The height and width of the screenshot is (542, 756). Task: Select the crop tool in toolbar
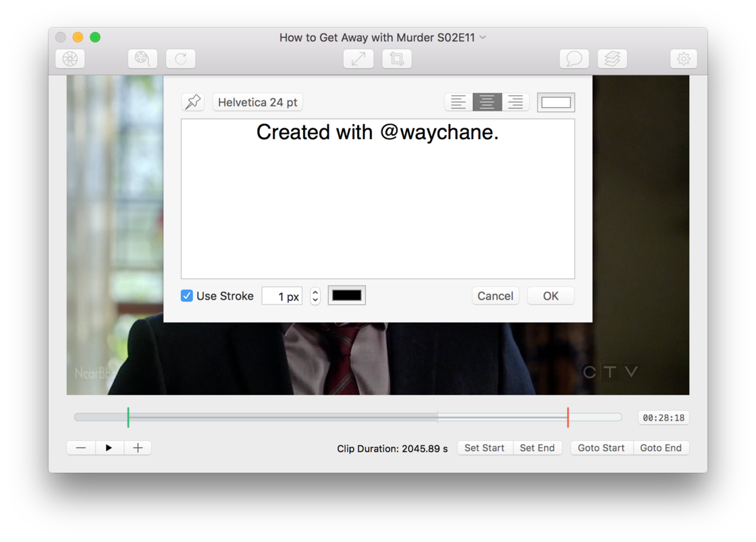[x=397, y=59]
